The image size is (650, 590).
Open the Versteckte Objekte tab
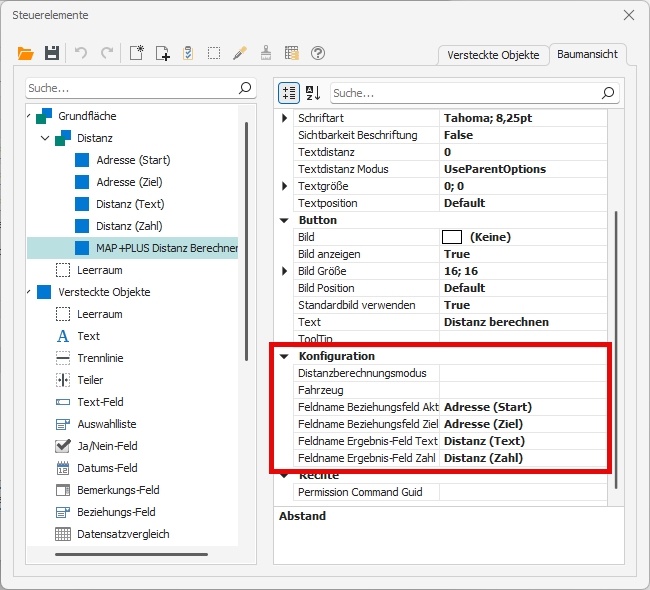coord(493,55)
